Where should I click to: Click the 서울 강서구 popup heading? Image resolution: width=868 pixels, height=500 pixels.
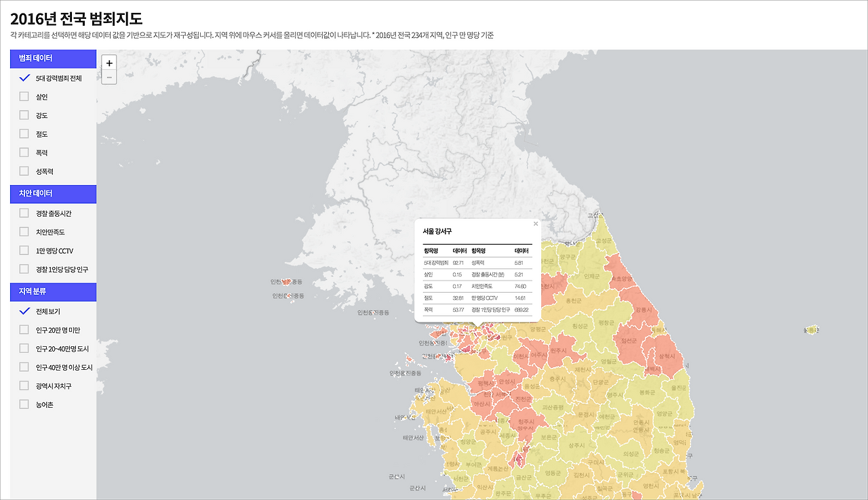click(x=437, y=232)
